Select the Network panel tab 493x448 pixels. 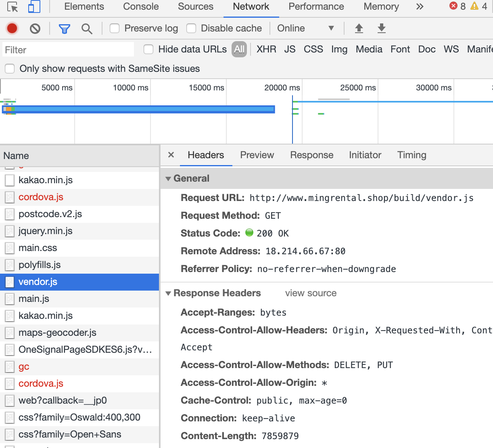[251, 6]
